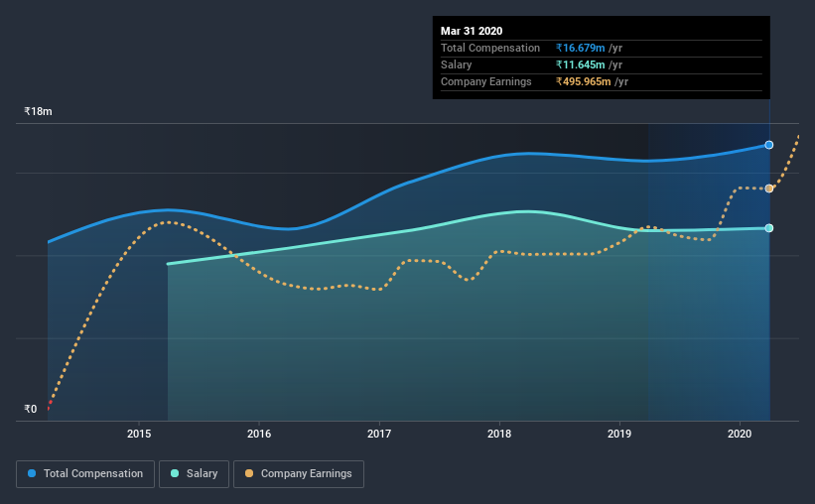Click the ₹16.679m total compensation value
This screenshot has height=504, width=815.
point(580,48)
